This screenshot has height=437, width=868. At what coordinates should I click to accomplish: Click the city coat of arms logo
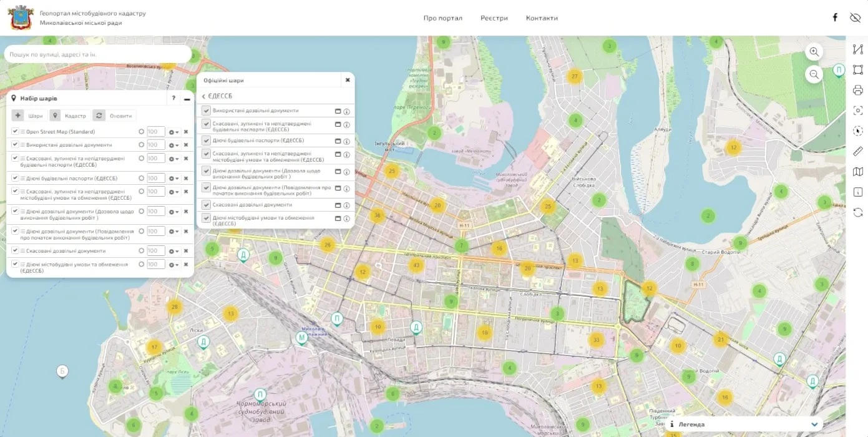[21, 17]
